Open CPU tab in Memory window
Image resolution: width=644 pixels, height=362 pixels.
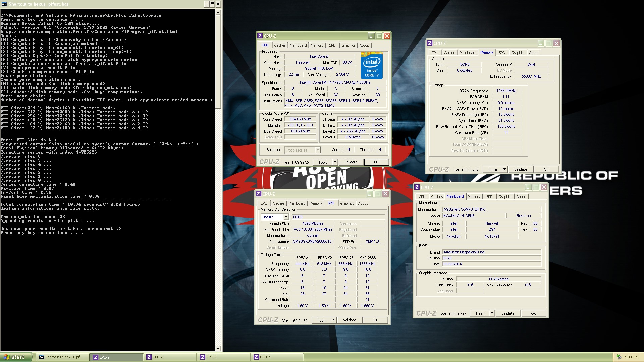(x=435, y=53)
